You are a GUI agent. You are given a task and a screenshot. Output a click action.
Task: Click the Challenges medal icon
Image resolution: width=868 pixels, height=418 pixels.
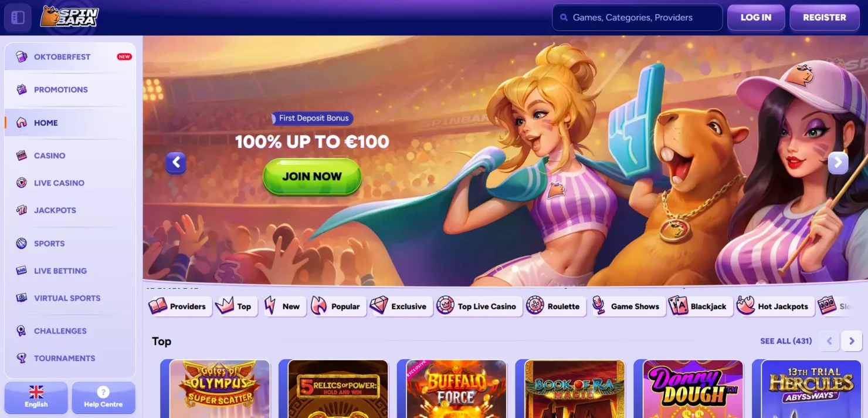[x=22, y=331]
